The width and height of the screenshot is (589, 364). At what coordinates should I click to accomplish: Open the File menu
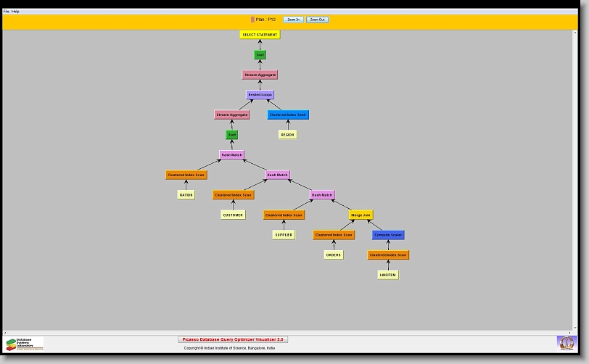7,12
